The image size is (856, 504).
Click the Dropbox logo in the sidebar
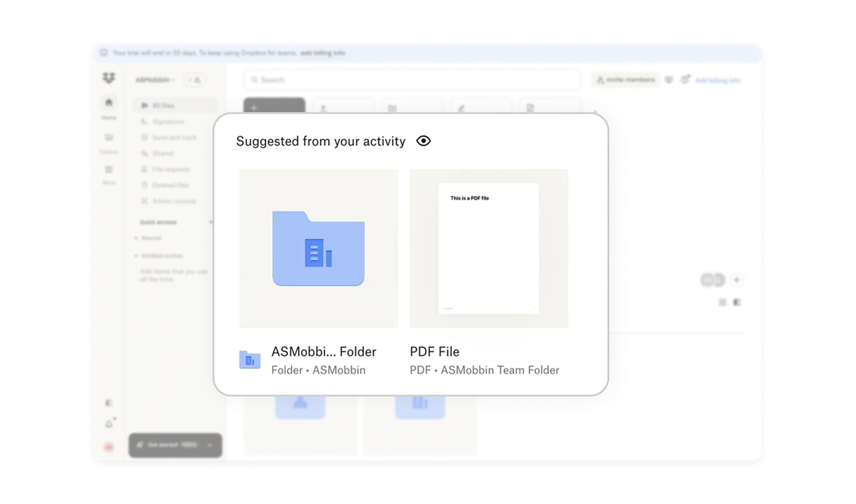[109, 79]
